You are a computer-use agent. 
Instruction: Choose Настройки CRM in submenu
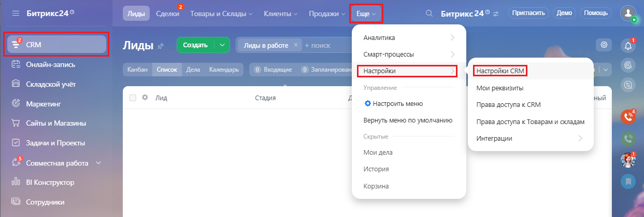coord(501,70)
